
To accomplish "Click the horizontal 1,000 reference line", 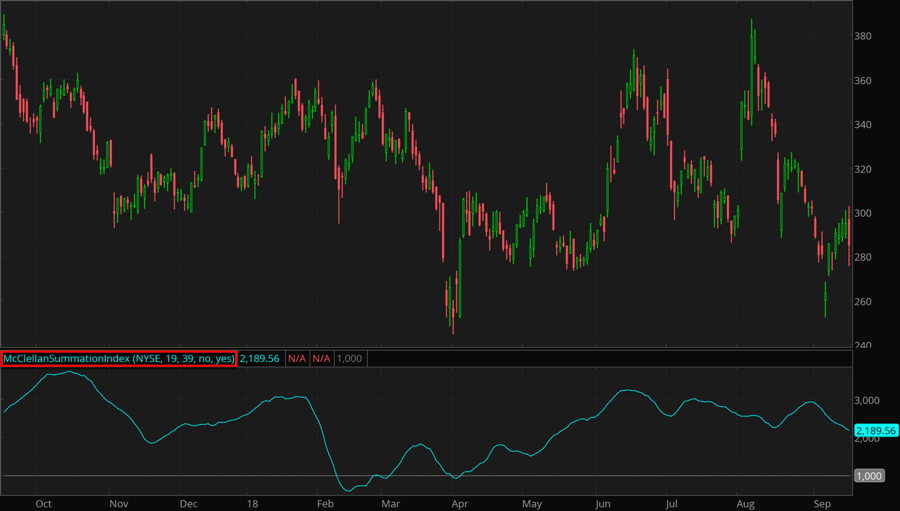I will tap(600, 475).
